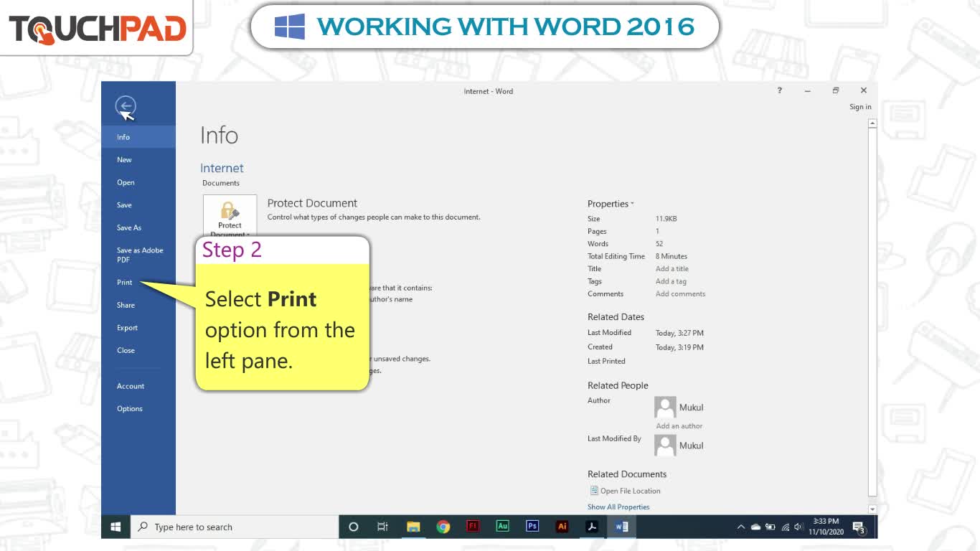980x551 pixels.
Task: Click the Total Editing Time 8 Minutes value
Action: [671, 256]
